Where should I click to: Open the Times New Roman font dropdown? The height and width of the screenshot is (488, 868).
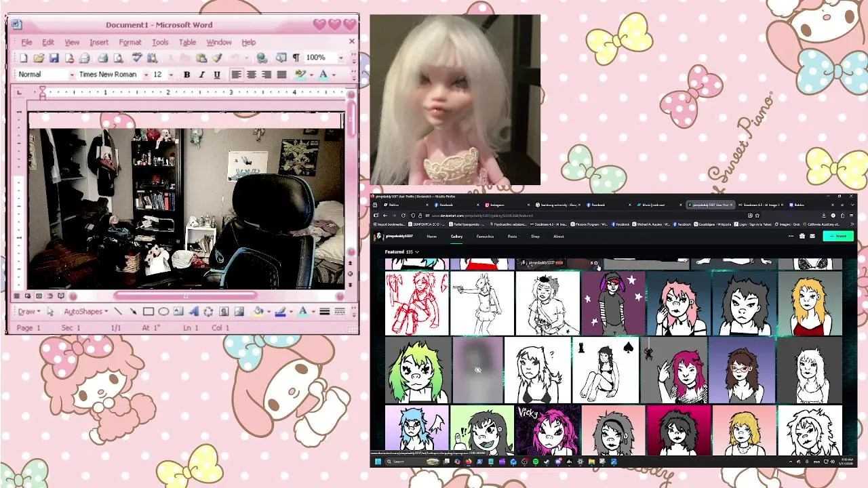[x=146, y=75]
